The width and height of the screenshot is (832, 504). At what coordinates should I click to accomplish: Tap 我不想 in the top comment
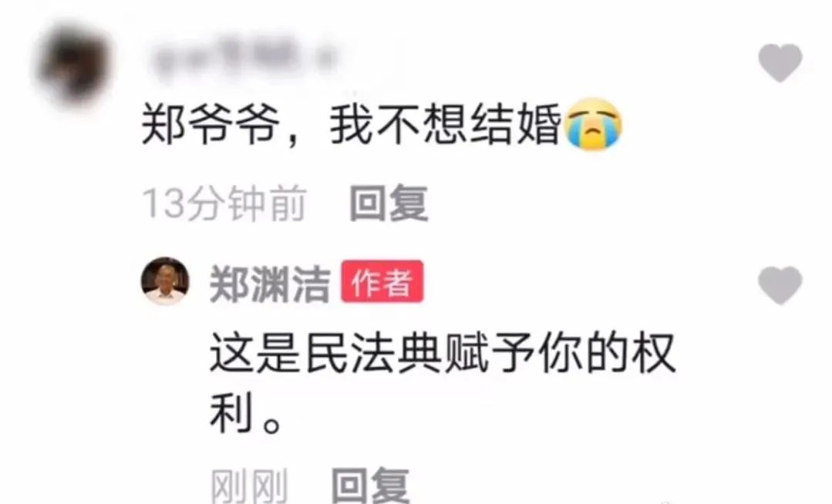coord(399,125)
